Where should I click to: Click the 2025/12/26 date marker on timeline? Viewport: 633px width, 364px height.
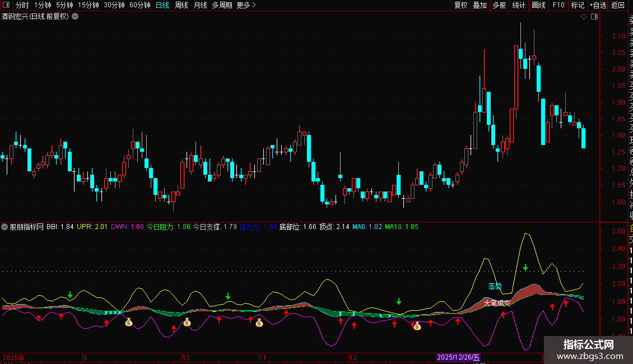[x=458, y=357]
